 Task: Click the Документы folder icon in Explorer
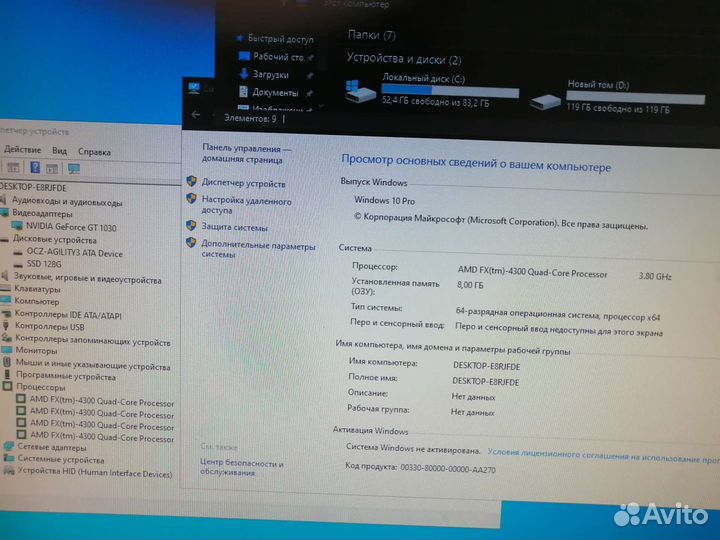[x=243, y=91]
